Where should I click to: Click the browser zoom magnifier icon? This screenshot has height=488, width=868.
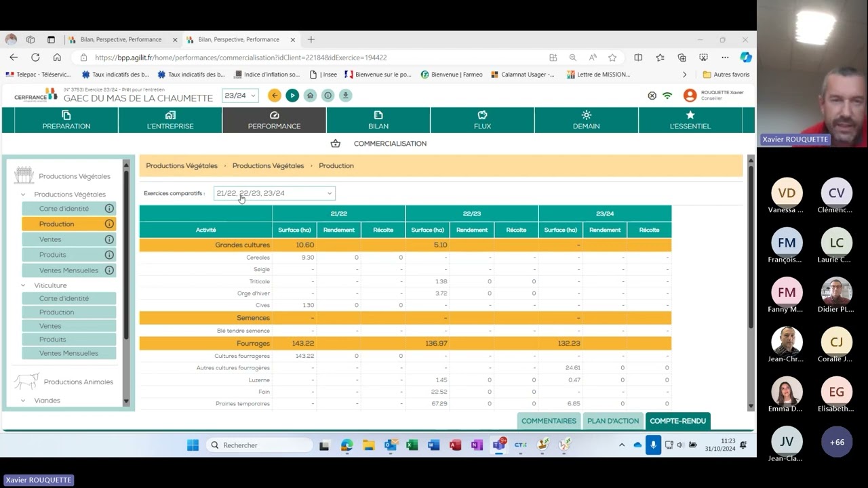click(x=572, y=58)
